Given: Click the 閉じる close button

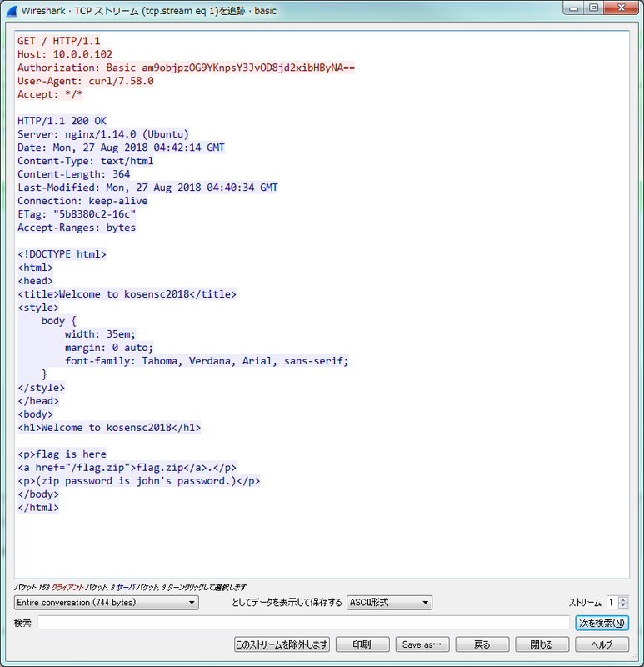Looking at the screenshot, I should point(542,644).
